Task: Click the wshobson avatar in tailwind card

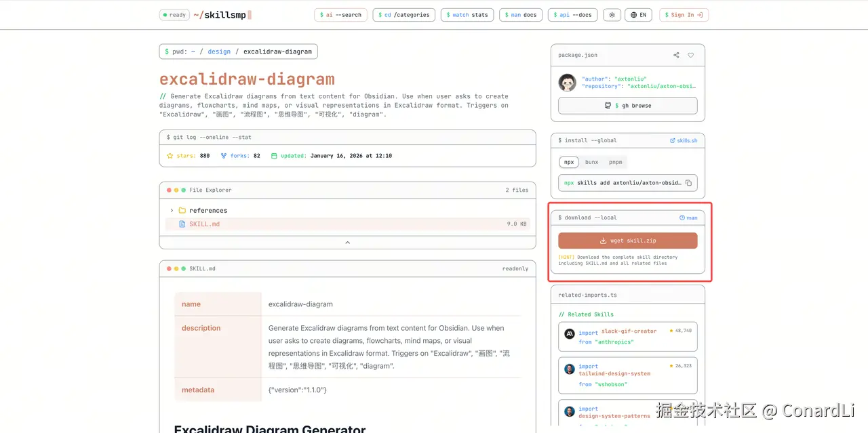Action: 570,369
